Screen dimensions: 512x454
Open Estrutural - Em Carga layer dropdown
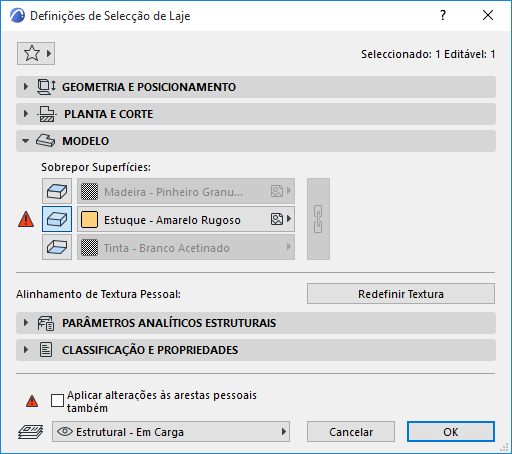click(x=171, y=432)
